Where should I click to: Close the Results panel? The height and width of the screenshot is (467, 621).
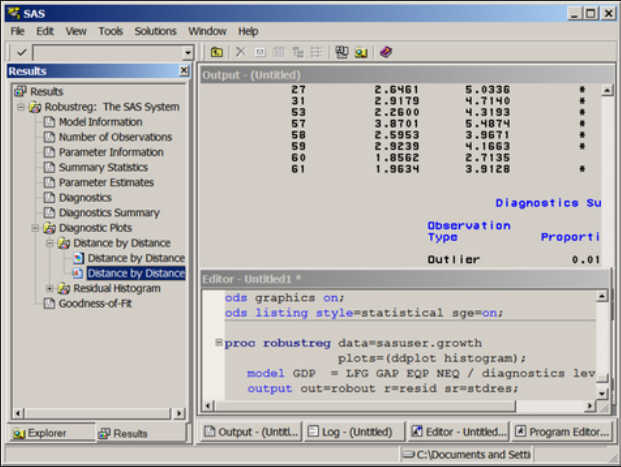184,71
